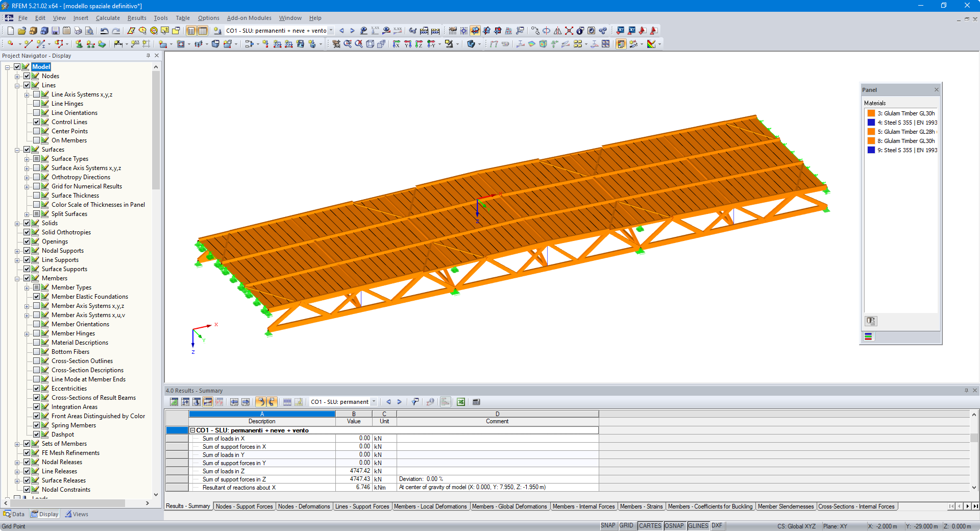Click the print preview icon
Viewport: 980px width, 531px height.
(89, 31)
